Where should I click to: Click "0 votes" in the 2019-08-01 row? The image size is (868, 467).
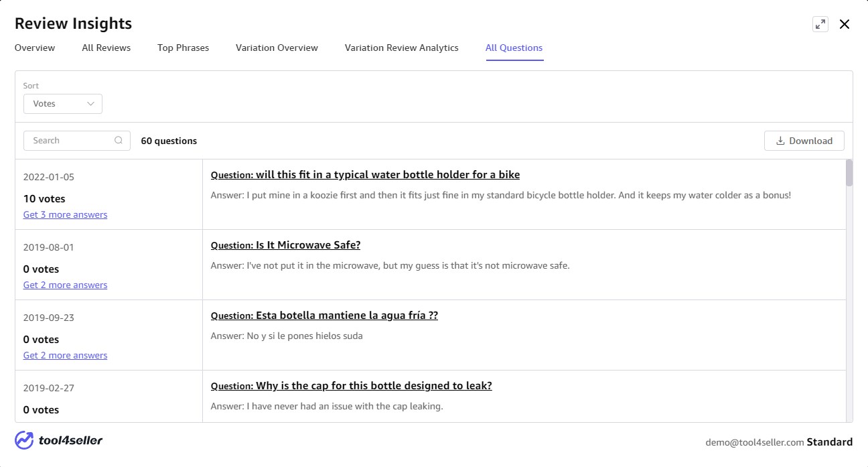(x=42, y=269)
